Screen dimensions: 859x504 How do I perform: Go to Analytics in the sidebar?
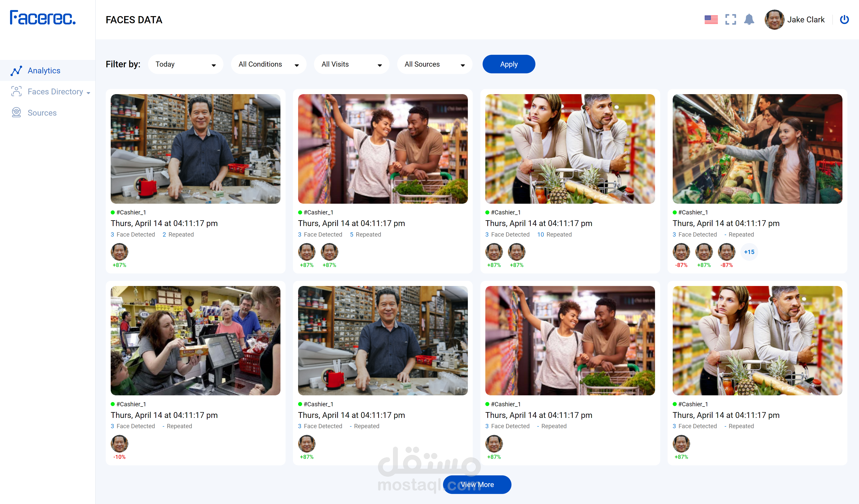click(44, 70)
